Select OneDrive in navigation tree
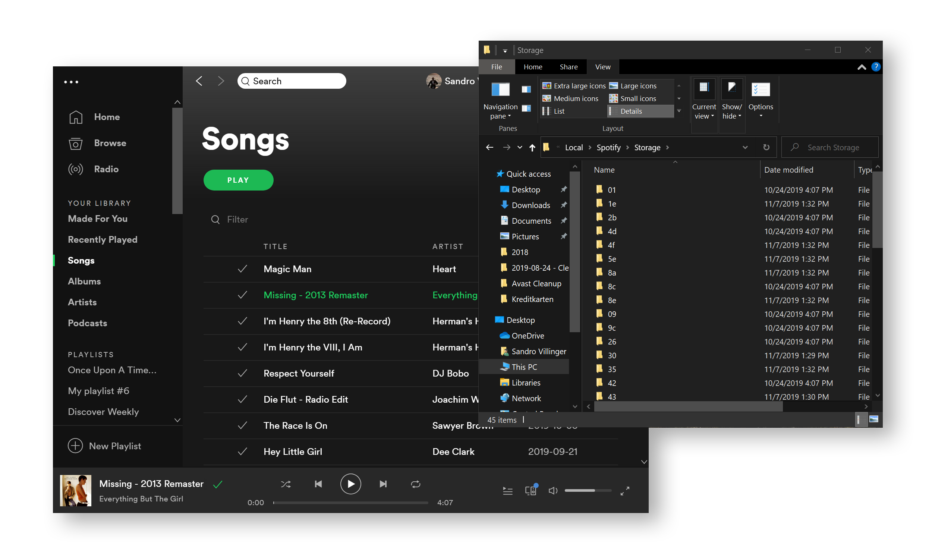The height and width of the screenshot is (560, 935). [x=522, y=336]
